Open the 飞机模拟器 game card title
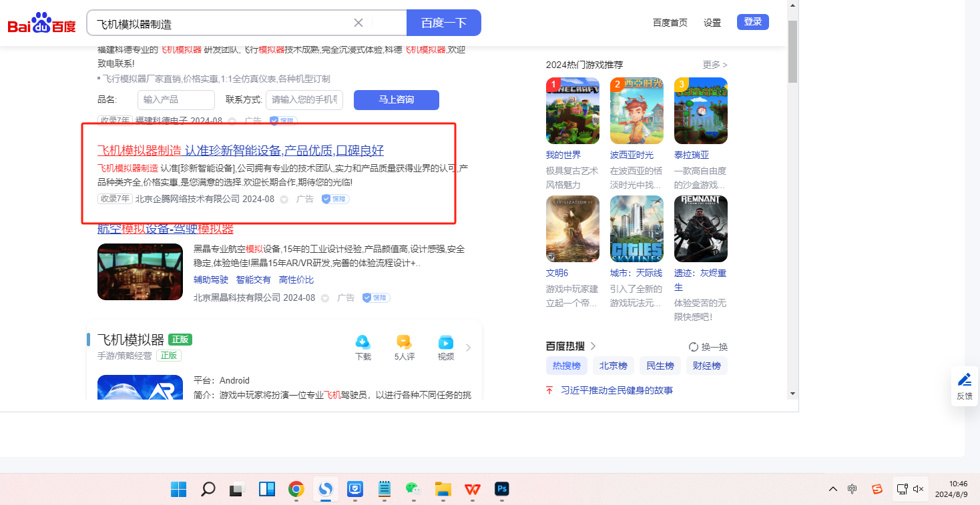This screenshot has height=505, width=980. pyautogui.click(x=131, y=340)
